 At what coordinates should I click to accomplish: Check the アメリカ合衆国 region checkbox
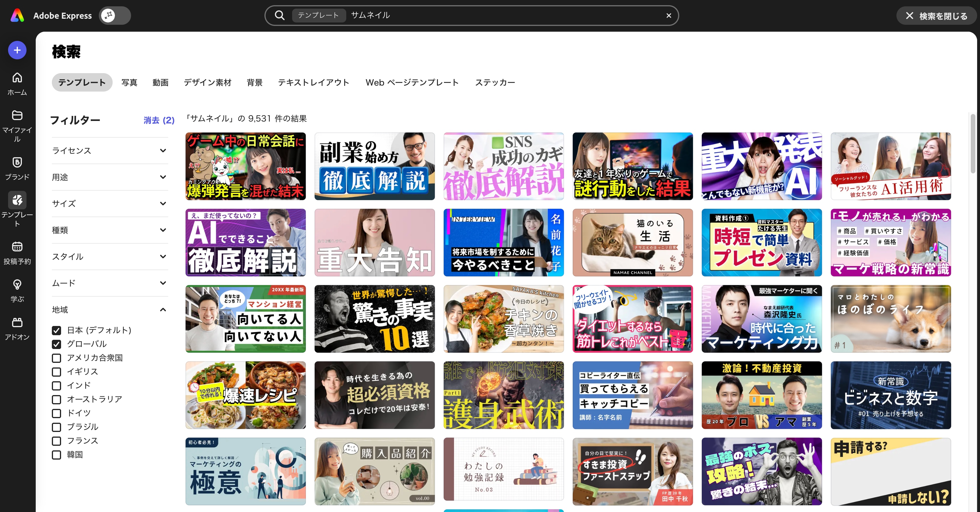tap(56, 358)
